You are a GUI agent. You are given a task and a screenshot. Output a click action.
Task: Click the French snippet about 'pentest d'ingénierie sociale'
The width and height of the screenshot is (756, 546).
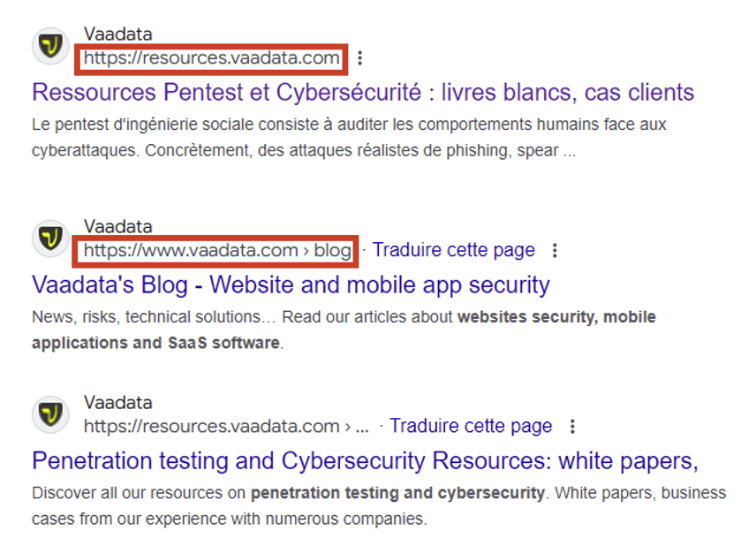click(349, 137)
